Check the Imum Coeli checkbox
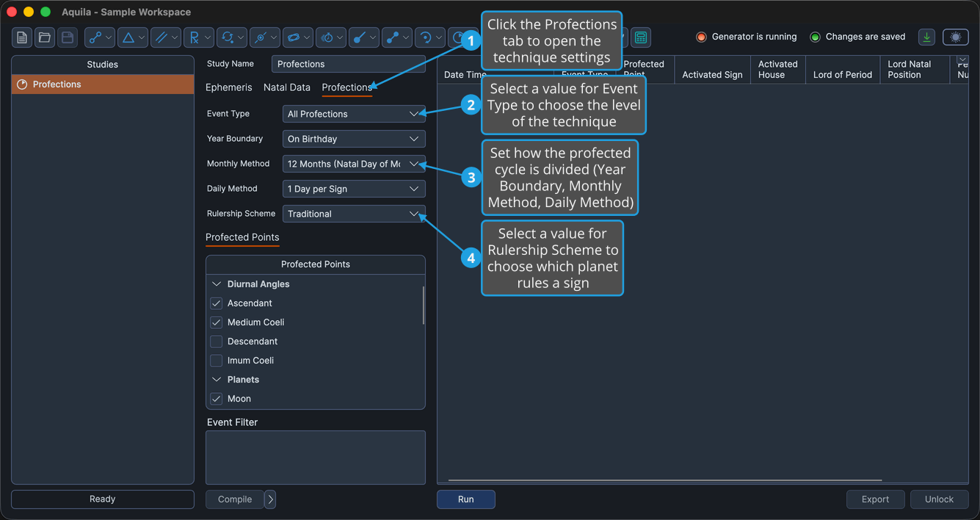The height and width of the screenshot is (520, 980). pyautogui.click(x=216, y=361)
